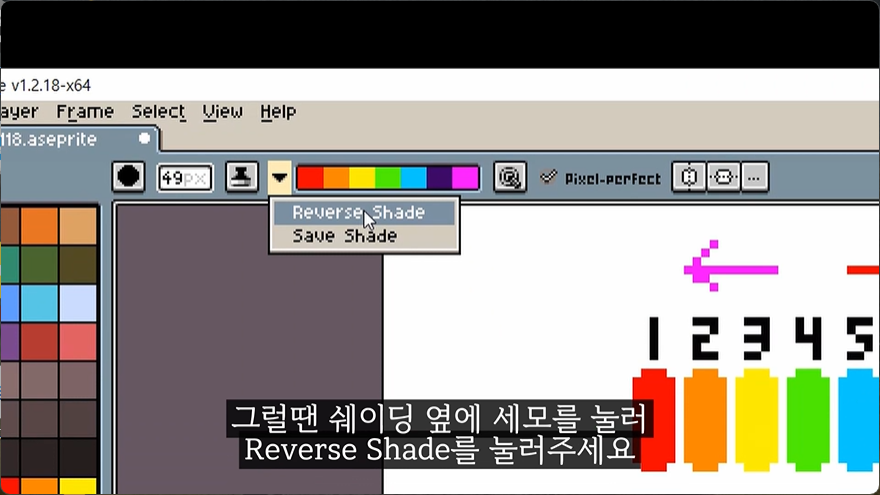Open the Select menu
The height and width of the screenshot is (495, 880).
[x=159, y=112]
